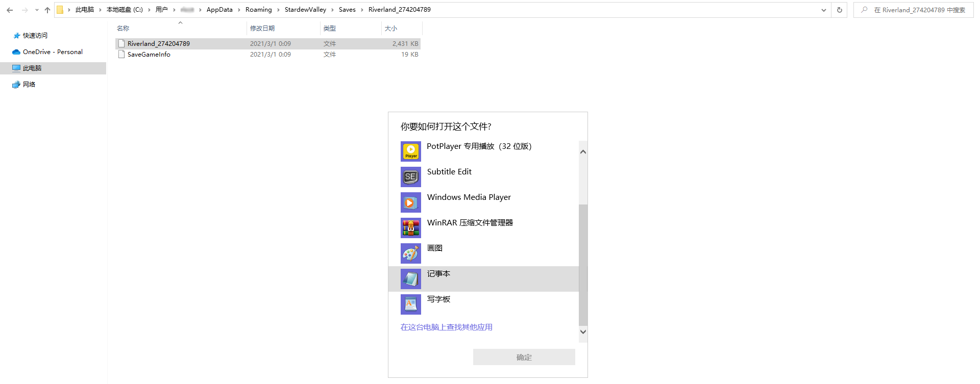Click the folder icon in the address bar
This screenshot has width=980, height=384.
pos(60,10)
